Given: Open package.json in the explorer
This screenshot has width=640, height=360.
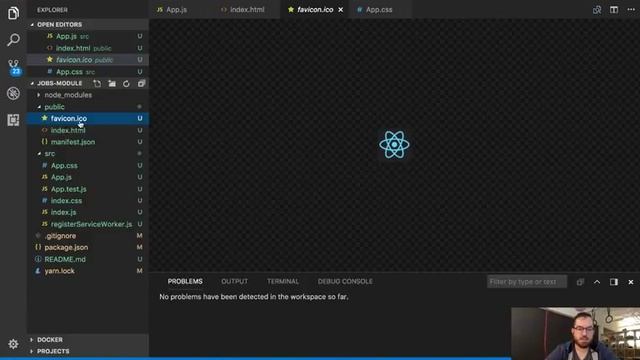Looking at the screenshot, I should (88, 247).
